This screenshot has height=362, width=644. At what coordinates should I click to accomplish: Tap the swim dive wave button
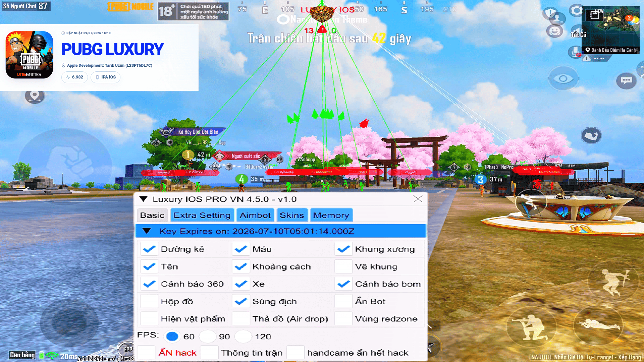tap(591, 135)
